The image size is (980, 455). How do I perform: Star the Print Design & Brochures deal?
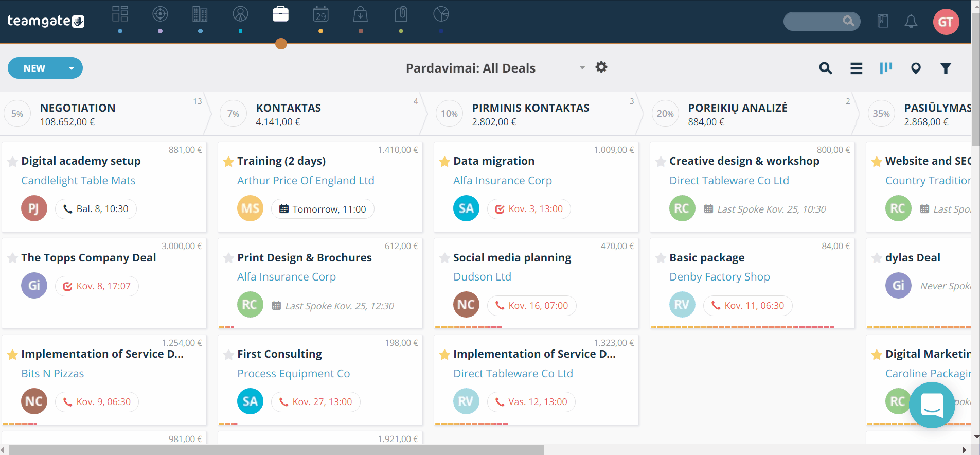[x=229, y=258]
